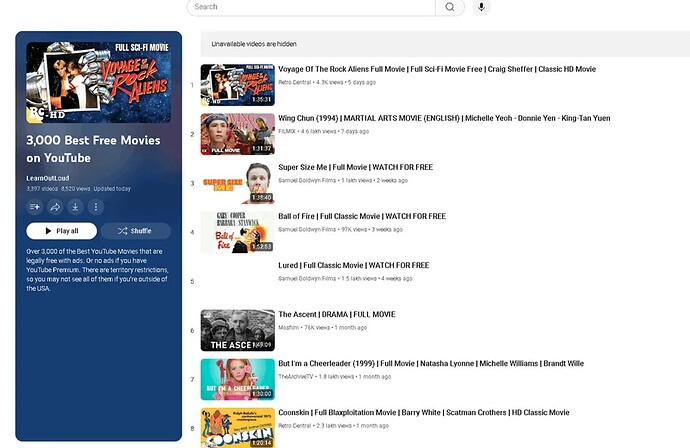Open Voyage Of The Rock Aliens video thumbnail

pyautogui.click(x=238, y=85)
